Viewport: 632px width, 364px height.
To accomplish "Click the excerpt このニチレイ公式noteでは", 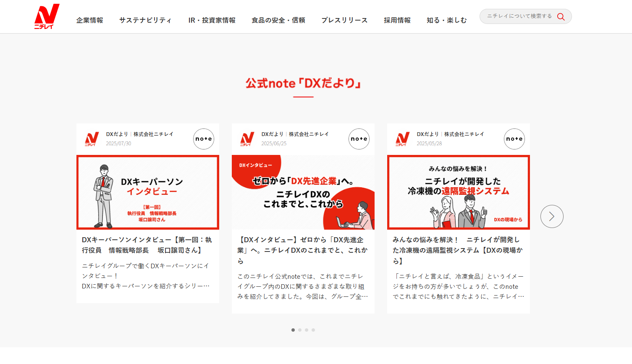I will (302, 286).
